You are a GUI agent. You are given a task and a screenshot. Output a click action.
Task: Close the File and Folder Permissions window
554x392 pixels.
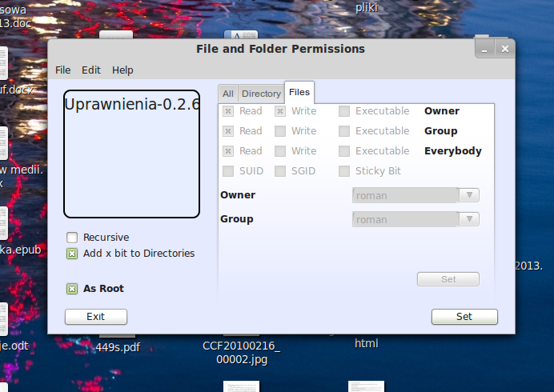(505, 49)
